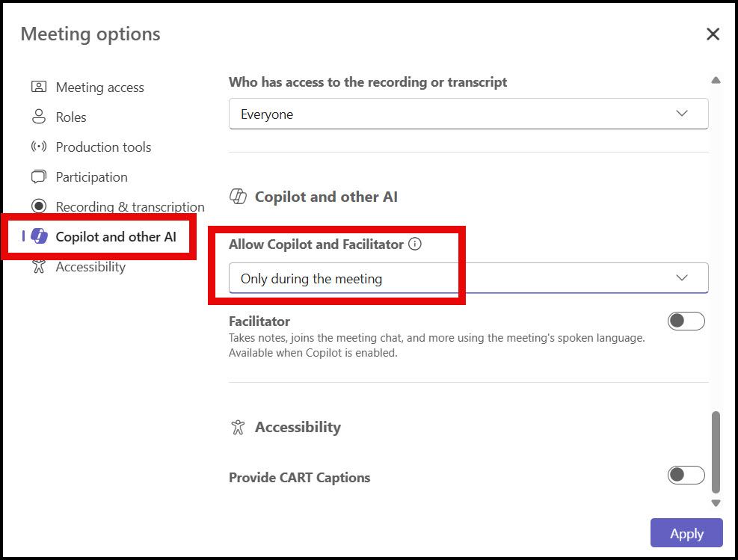Open the recording access Everyone dropdown
The image size is (738, 560).
click(x=468, y=114)
